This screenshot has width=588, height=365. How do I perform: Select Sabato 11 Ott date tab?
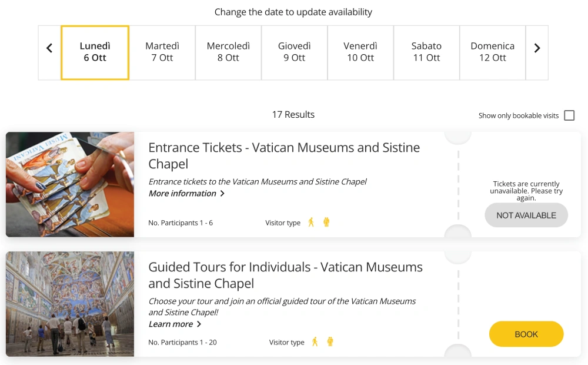pyautogui.click(x=426, y=52)
